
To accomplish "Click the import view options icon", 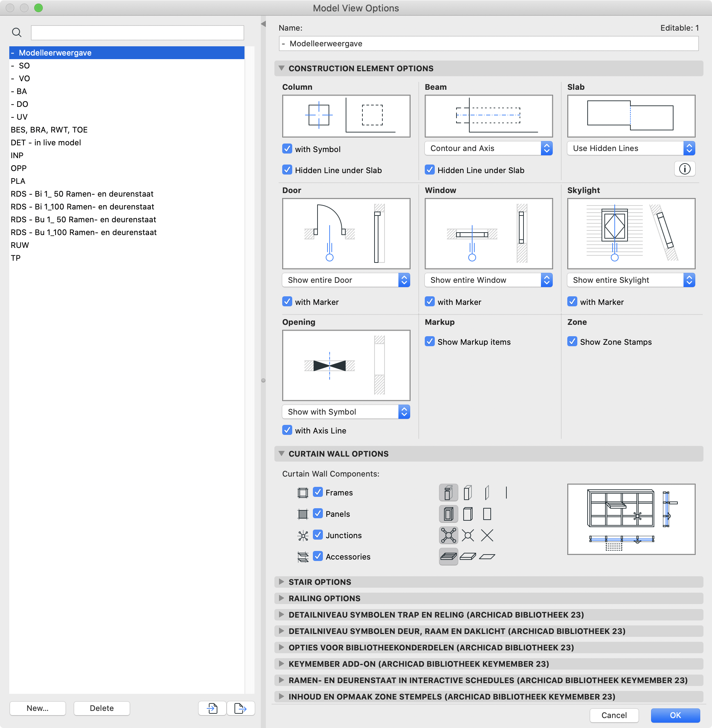I will (212, 708).
